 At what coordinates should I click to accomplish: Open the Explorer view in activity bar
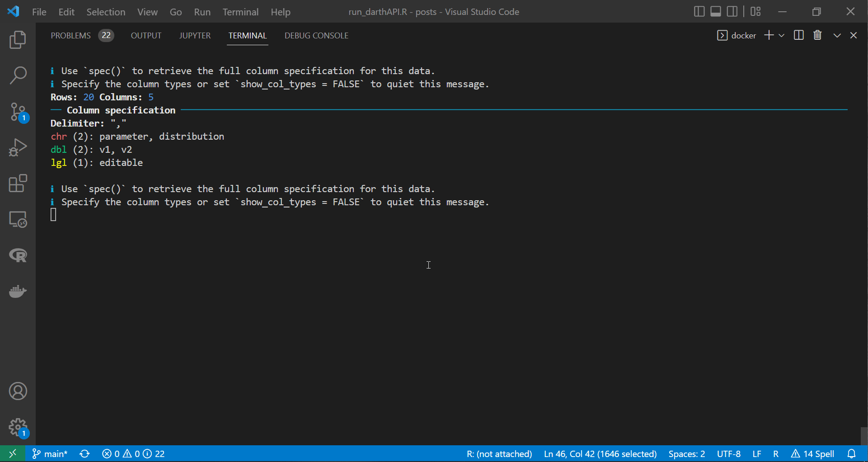point(18,40)
